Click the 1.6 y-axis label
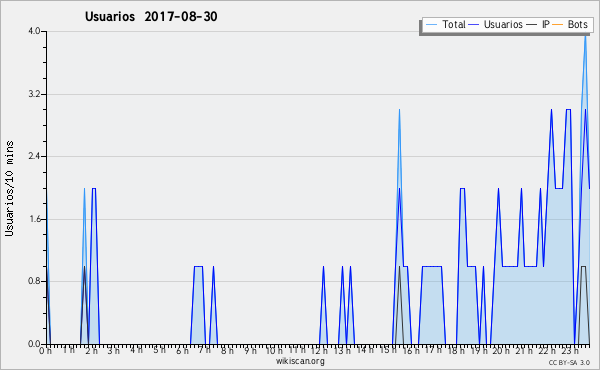Image resolution: width=600 pixels, height=370 pixels. pyautogui.click(x=34, y=219)
